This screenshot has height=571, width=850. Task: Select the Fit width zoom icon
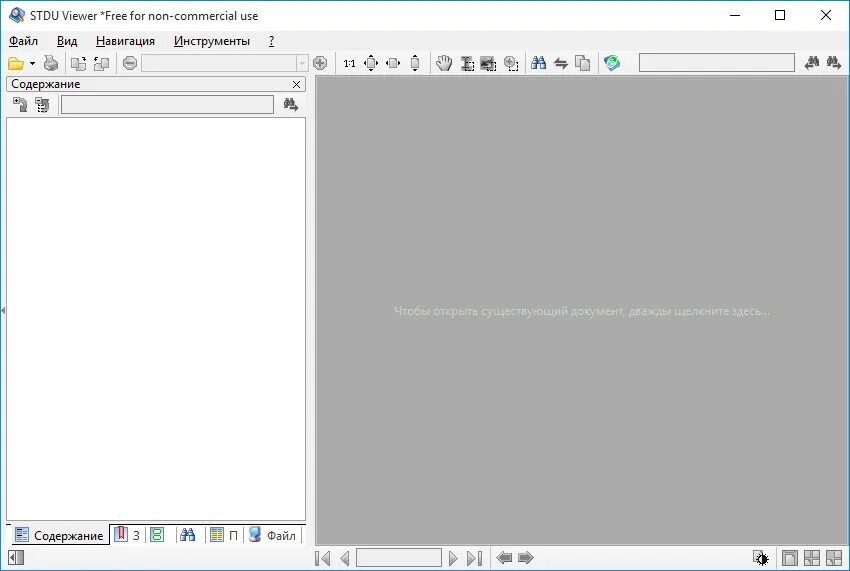coord(393,63)
